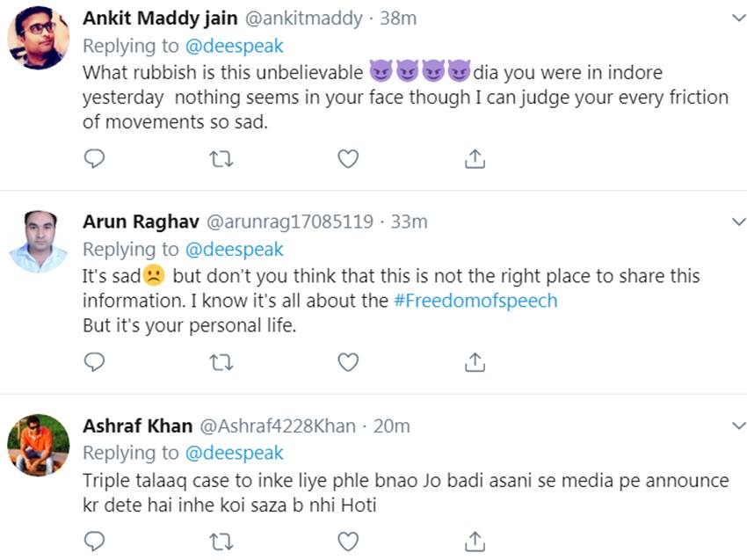Open @deespeak in Ankit Maddy jain's reply
Viewport: 747px width, 560px height.
click(x=233, y=46)
